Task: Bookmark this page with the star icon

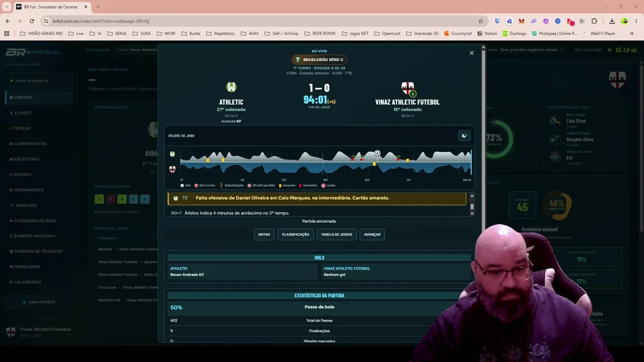Action: click(x=480, y=21)
